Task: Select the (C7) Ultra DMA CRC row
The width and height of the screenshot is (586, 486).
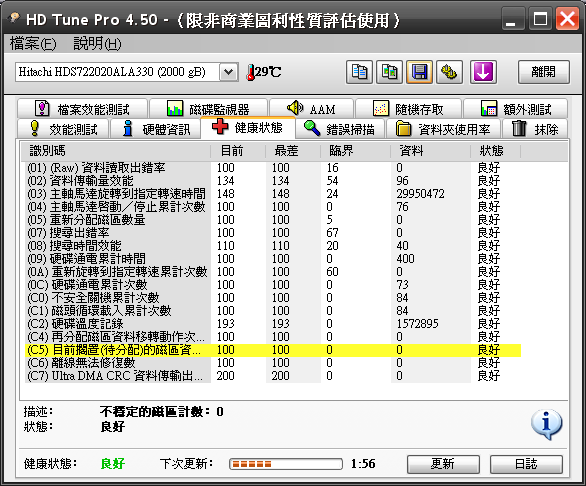Action: [273, 376]
